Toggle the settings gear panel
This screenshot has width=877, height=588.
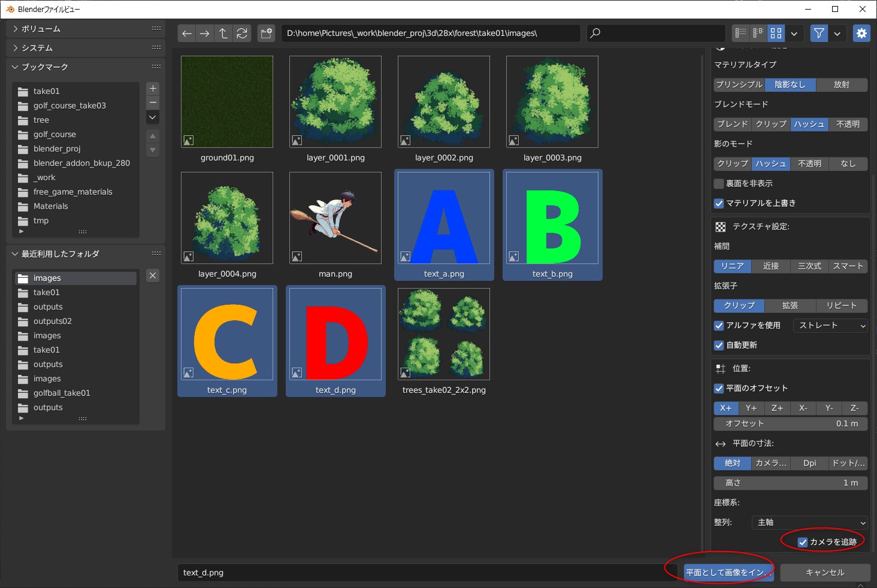click(861, 34)
